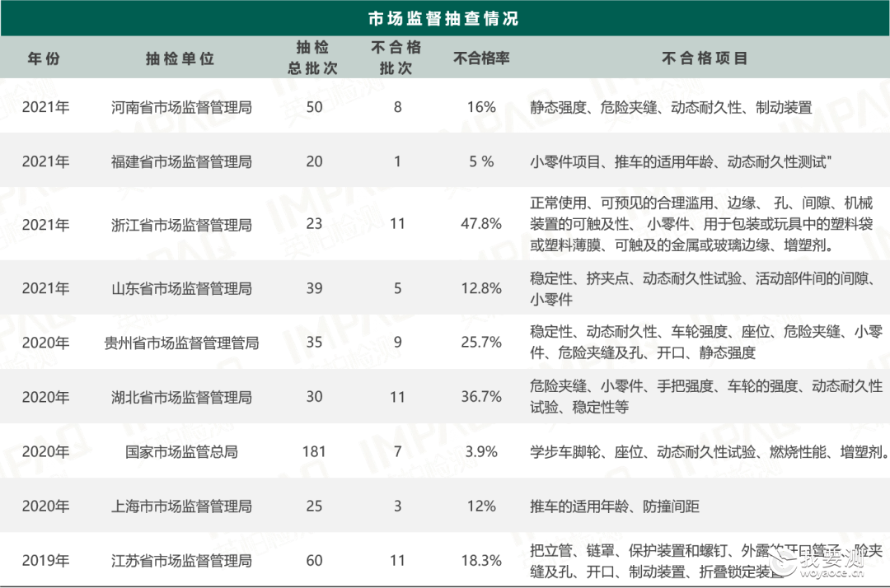Select 河南省市场监督管理局 cell
This screenshot has width=890, height=588.
click(x=181, y=107)
